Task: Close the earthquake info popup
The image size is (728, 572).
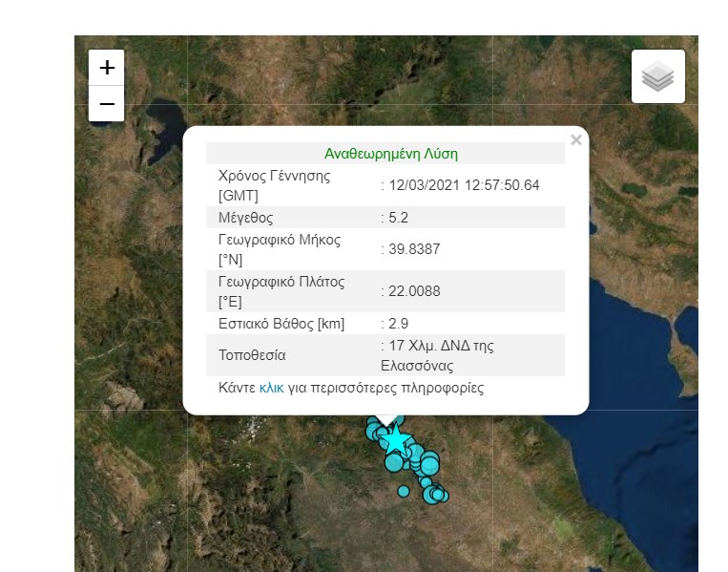Action: click(x=575, y=140)
